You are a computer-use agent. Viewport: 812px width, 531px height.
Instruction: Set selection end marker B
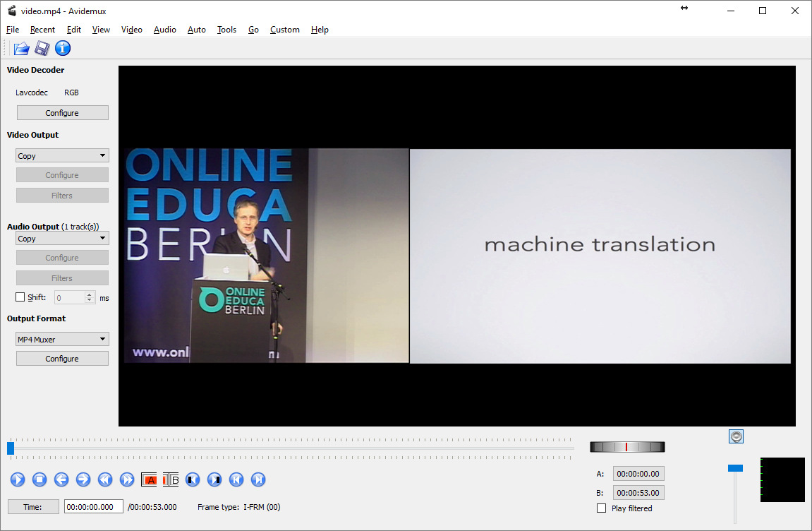click(171, 479)
